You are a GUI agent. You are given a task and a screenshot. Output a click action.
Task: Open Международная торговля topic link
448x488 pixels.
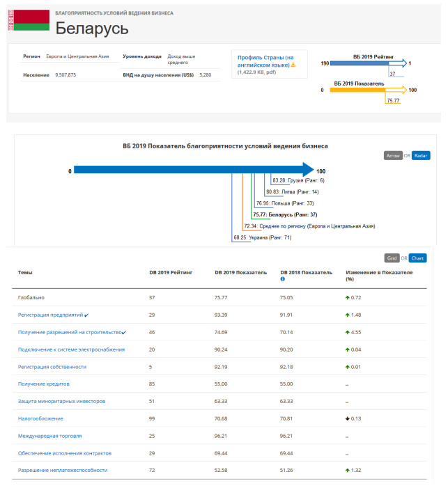(x=49, y=436)
